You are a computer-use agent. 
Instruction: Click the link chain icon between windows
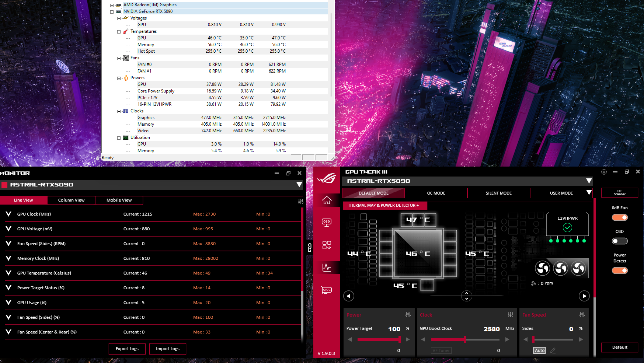(x=310, y=248)
